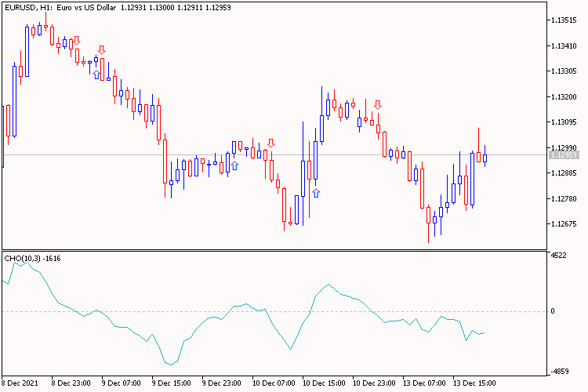Click the 13 Dec 07:00 time label
This screenshot has height=392, width=588.
[x=424, y=383]
